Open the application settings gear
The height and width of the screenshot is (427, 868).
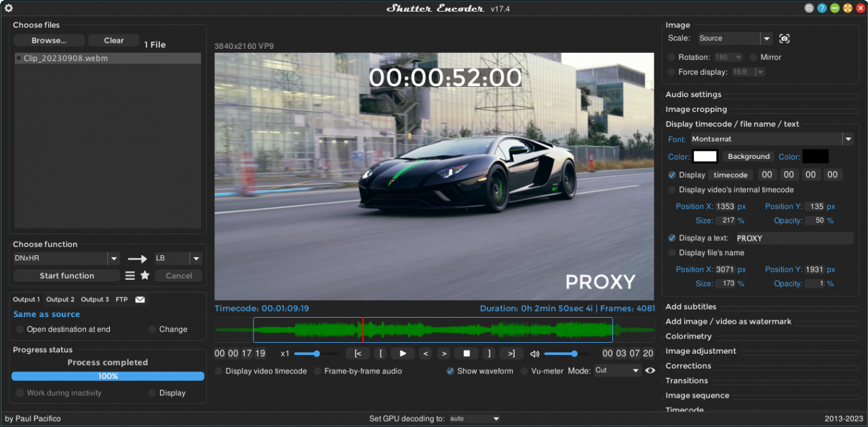(x=9, y=8)
